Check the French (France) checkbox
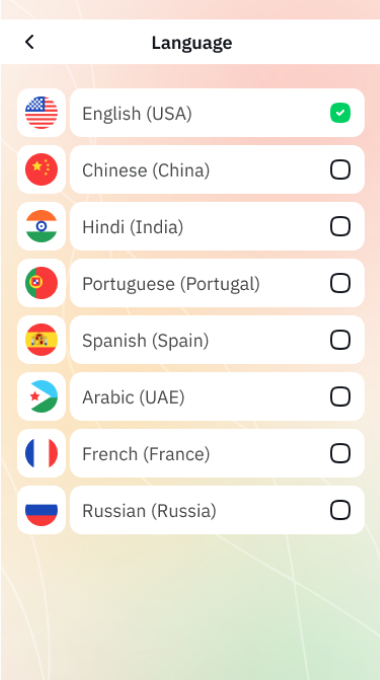The width and height of the screenshot is (380, 680). [340, 453]
